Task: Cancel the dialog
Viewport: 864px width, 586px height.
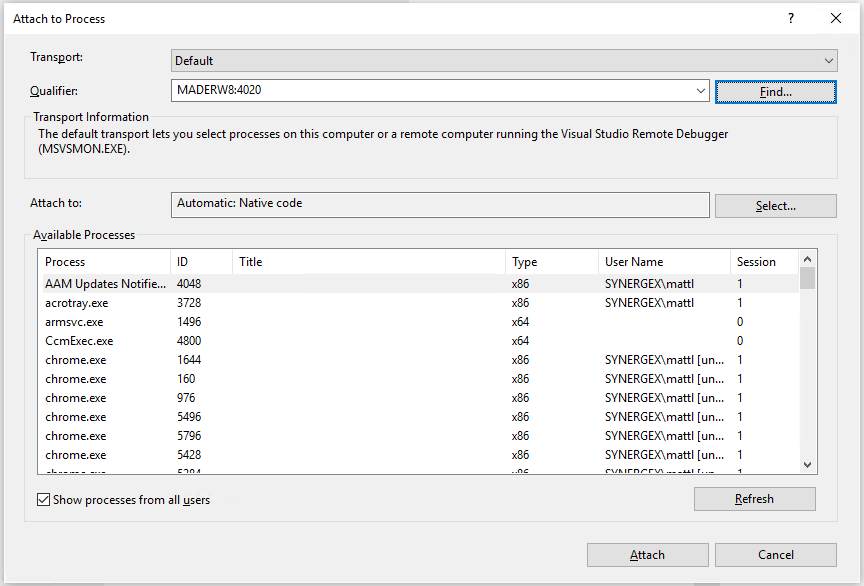Action: point(775,555)
